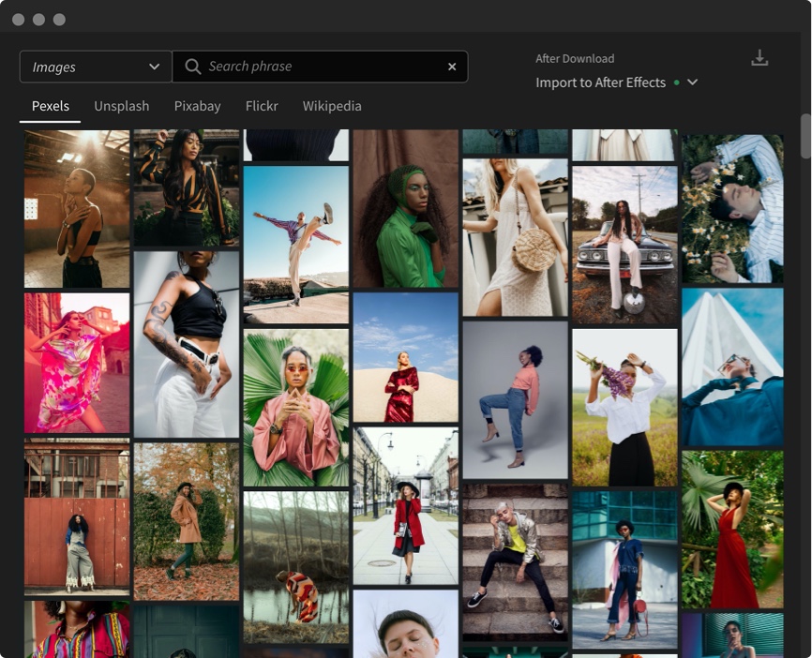The height and width of the screenshot is (658, 812).
Task: Switch to the Unsplash tab
Action: tap(121, 106)
